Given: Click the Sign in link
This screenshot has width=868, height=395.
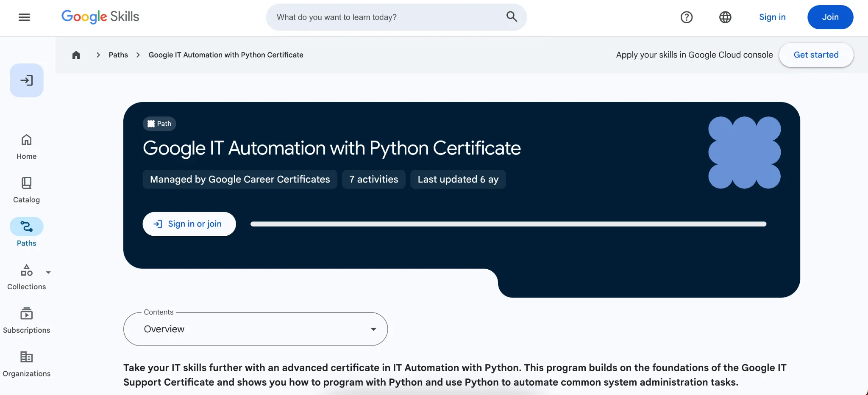Looking at the screenshot, I should point(772,17).
